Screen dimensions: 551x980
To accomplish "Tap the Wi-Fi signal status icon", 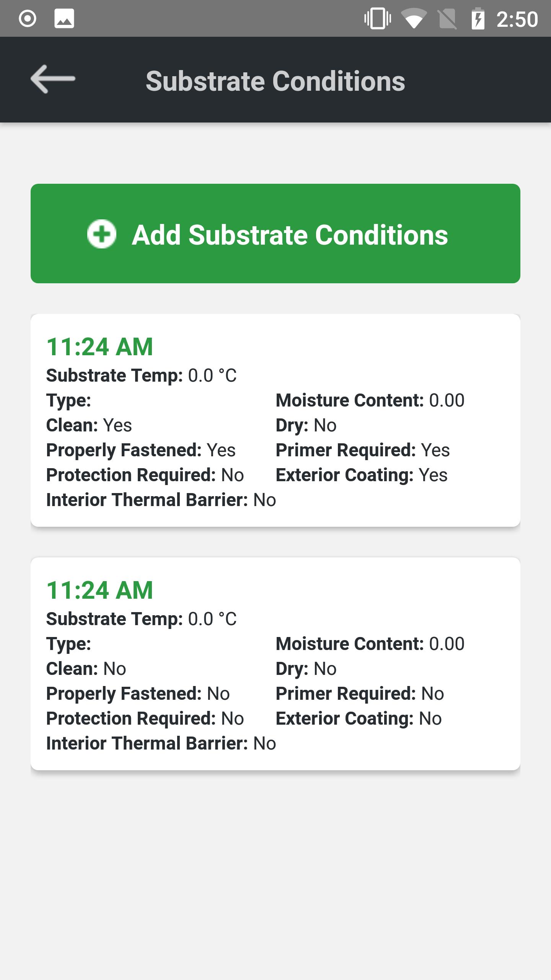I will tap(414, 19).
